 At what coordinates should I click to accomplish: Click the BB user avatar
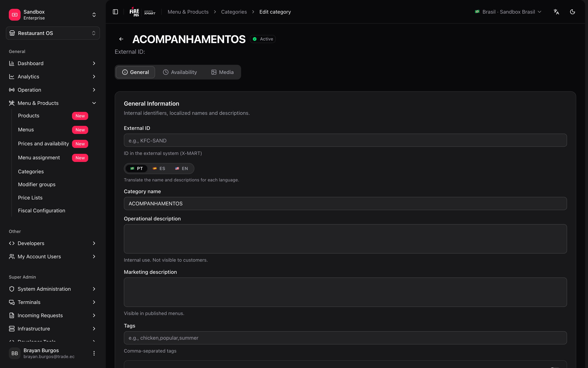pos(15,353)
